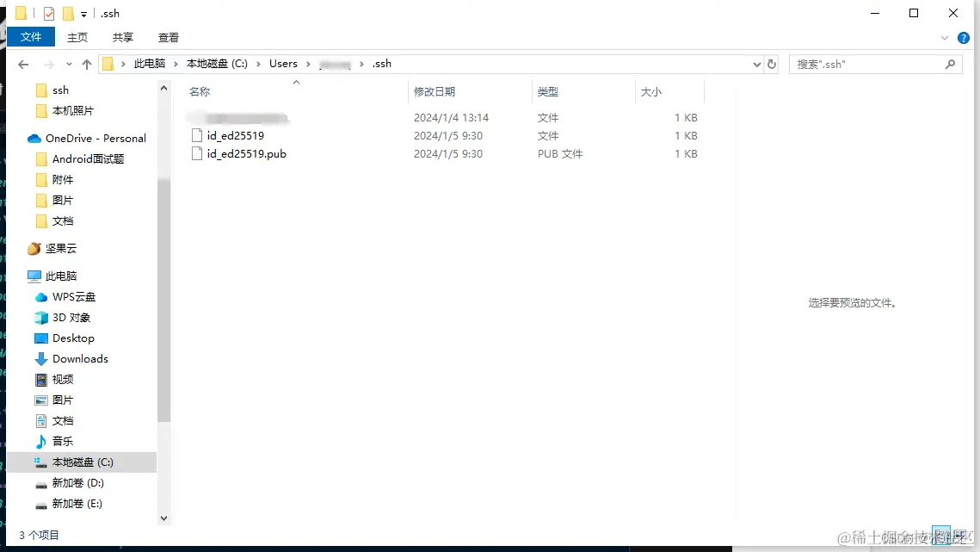Click Users in the address bar path
The image size is (980, 552).
tap(283, 63)
